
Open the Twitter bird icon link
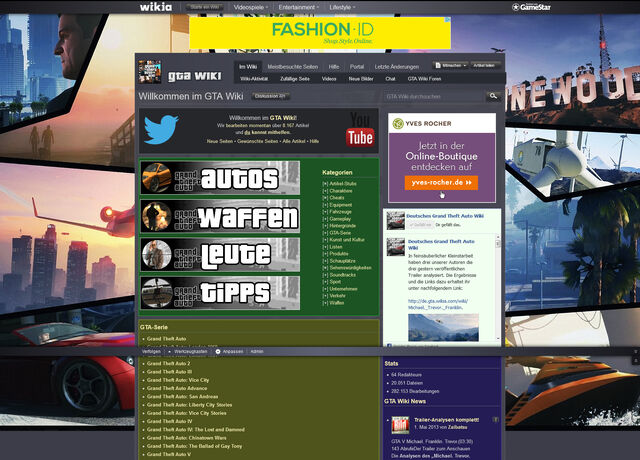click(x=161, y=129)
